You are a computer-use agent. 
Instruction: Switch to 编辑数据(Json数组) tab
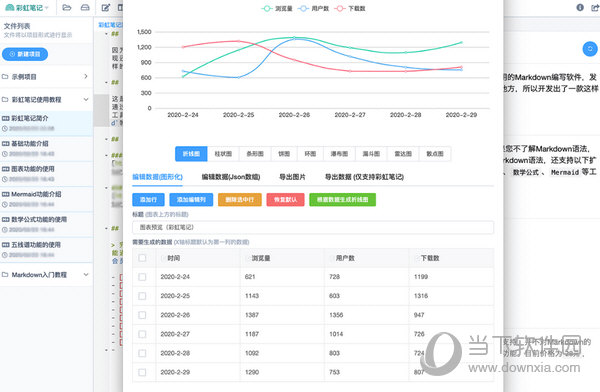click(x=231, y=177)
